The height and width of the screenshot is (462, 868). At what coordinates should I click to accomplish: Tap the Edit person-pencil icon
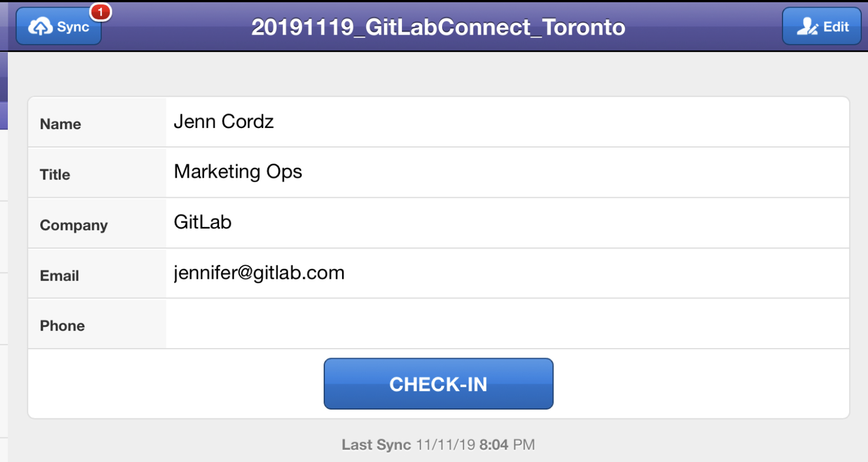point(807,26)
